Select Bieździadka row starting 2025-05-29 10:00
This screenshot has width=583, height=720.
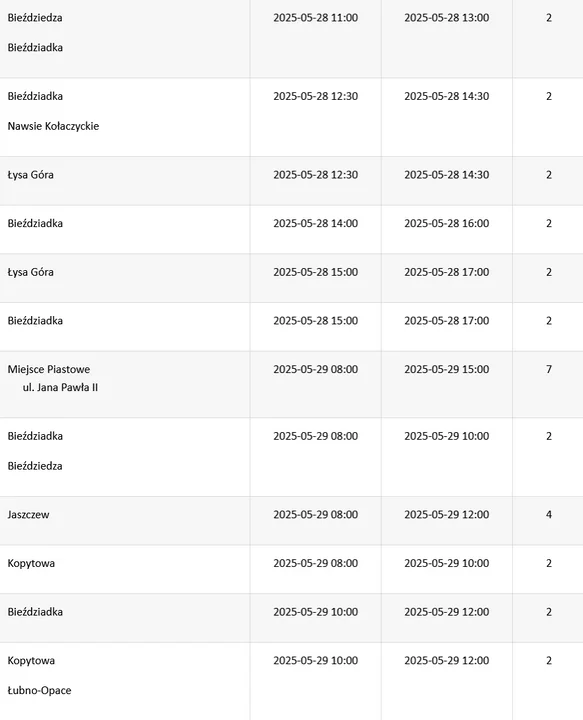point(292,618)
